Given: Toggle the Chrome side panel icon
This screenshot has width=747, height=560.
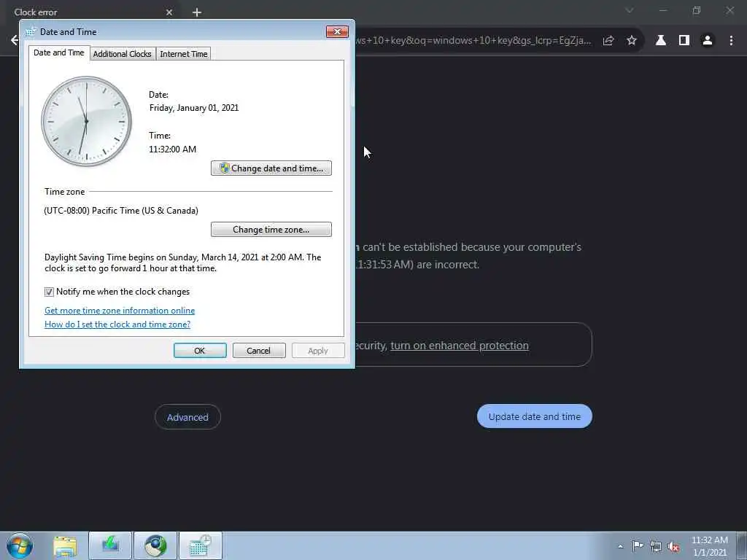Looking at the screenshot, I should click(684, 41).
